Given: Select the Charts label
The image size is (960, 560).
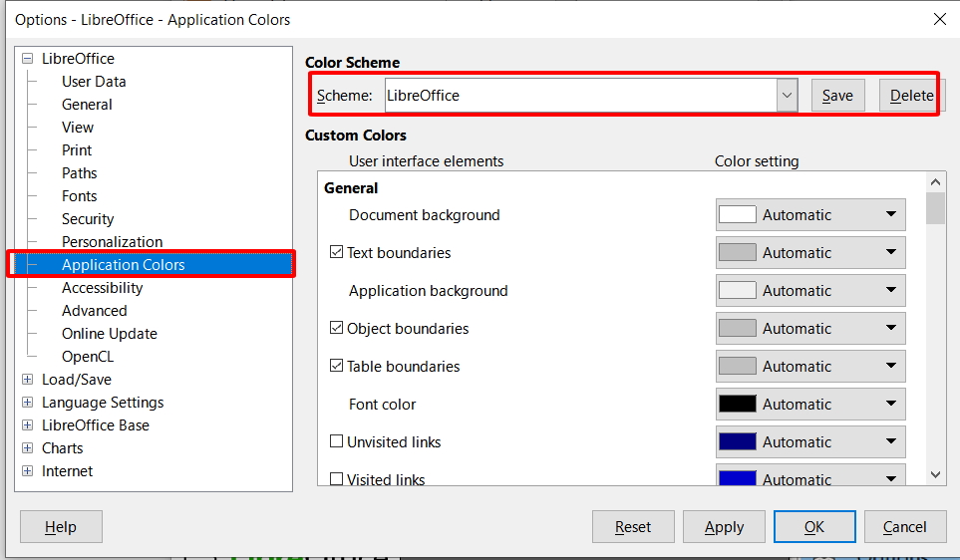Looking at the screenshot, I should click(63, 448).
